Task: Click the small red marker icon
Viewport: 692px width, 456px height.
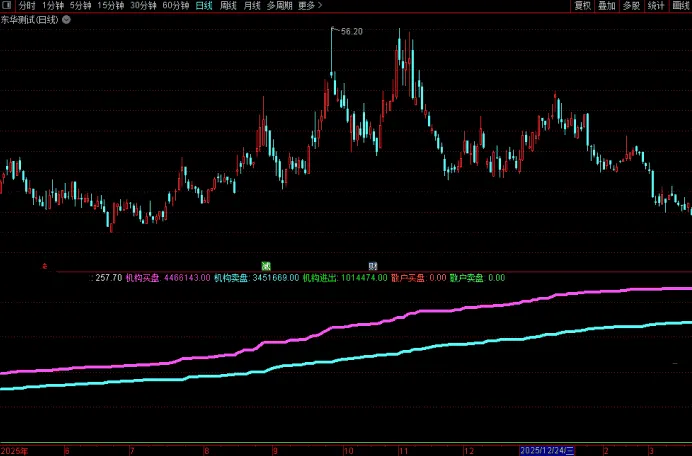Action: coord(44,266)
